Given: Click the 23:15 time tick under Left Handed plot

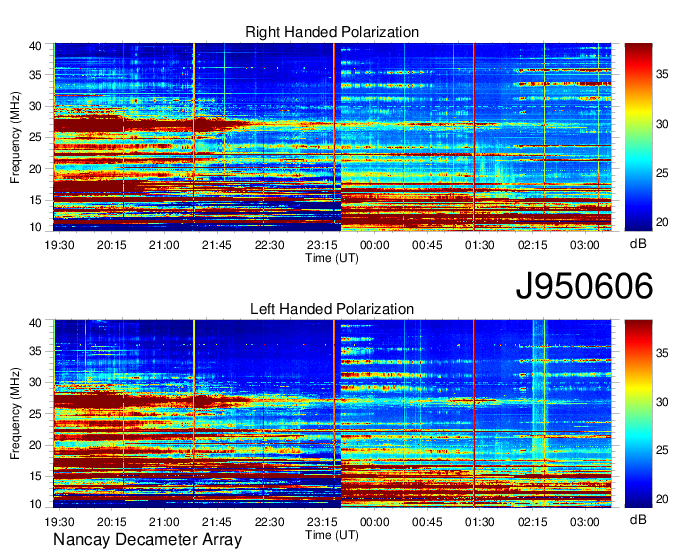Looking at the screenshot, I should click(x=322, y=522).
